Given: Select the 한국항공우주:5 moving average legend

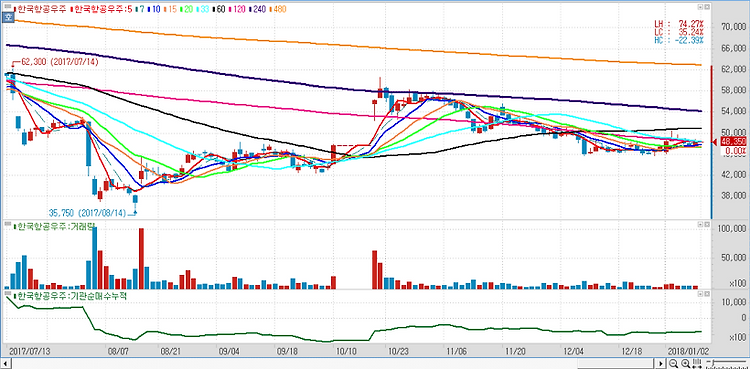Looking at the screenshot, I should (102, 9).
